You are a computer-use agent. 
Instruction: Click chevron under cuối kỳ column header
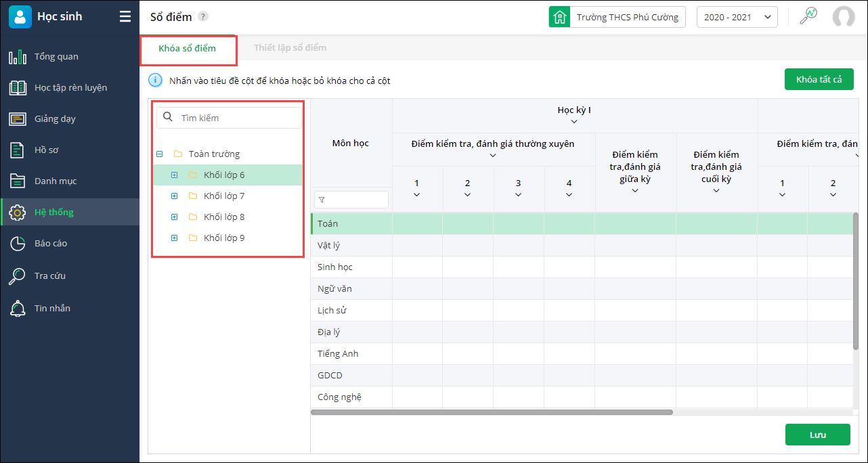[x=716, y=191]
